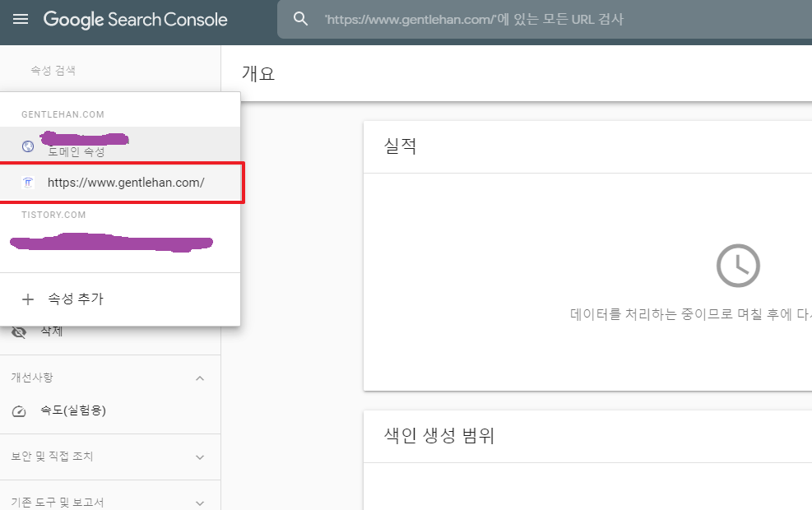Screen dimensions: 812x510
Task: Click the speedometer icon for 속도(실험용)
Action: click(x=19, y=411)
